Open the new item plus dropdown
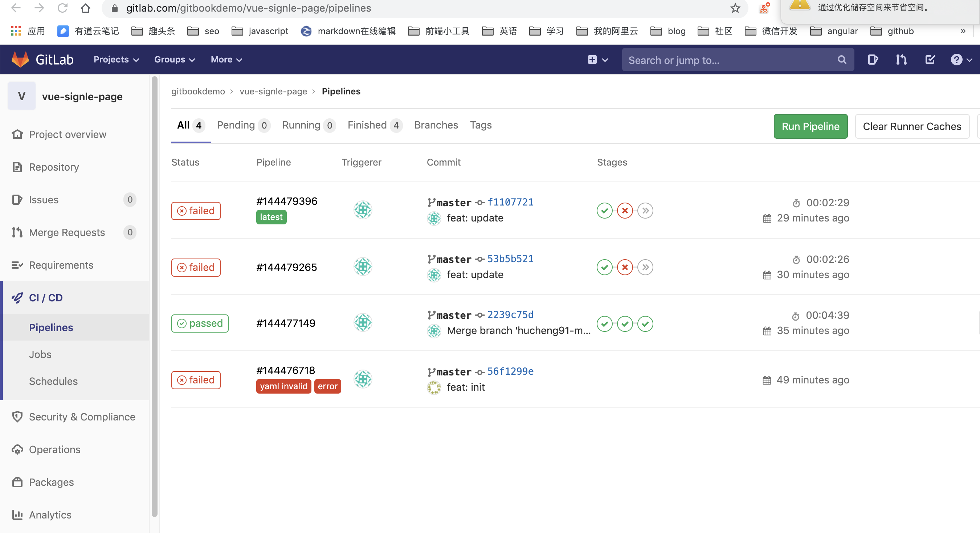Image resolution: width=980 pixels, height=533 pixels. click(597, 59)
